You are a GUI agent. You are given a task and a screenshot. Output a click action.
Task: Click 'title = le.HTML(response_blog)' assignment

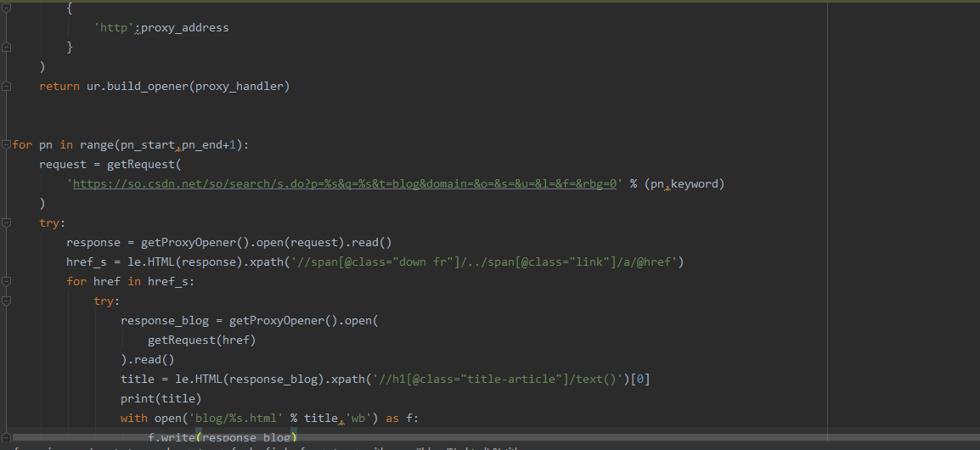coord(222,379)
